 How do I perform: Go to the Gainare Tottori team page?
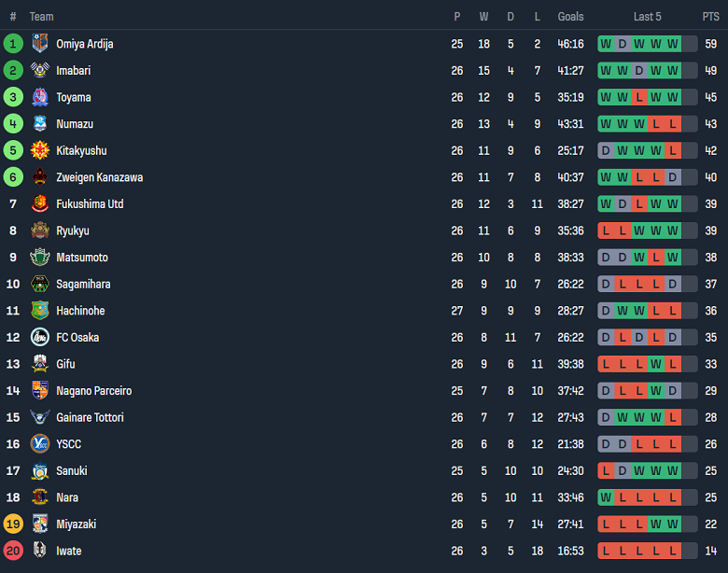pyautogui.click(x=91, y=417)
